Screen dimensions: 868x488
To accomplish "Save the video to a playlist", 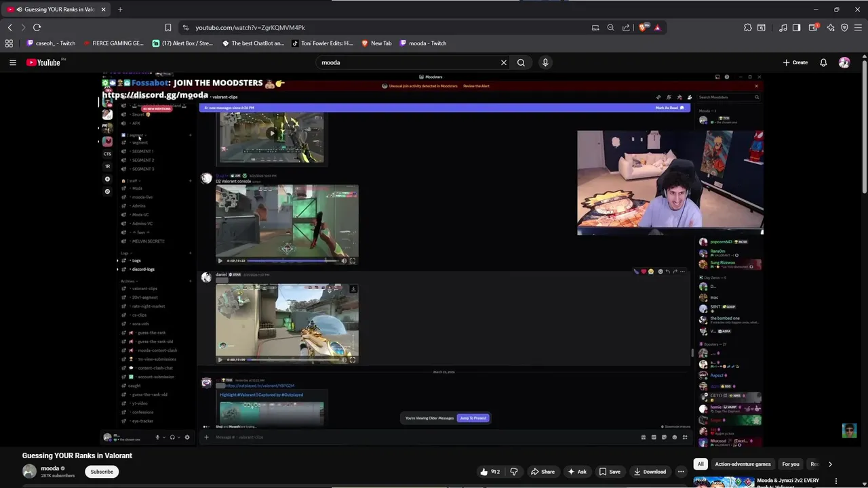I will click(x=609, y=472).
